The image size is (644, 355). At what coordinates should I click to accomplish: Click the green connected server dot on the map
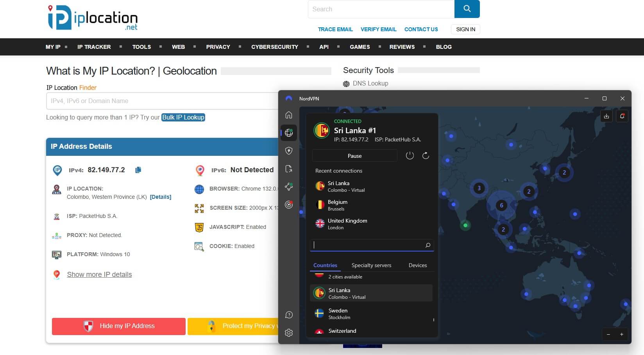coord(465,225)
